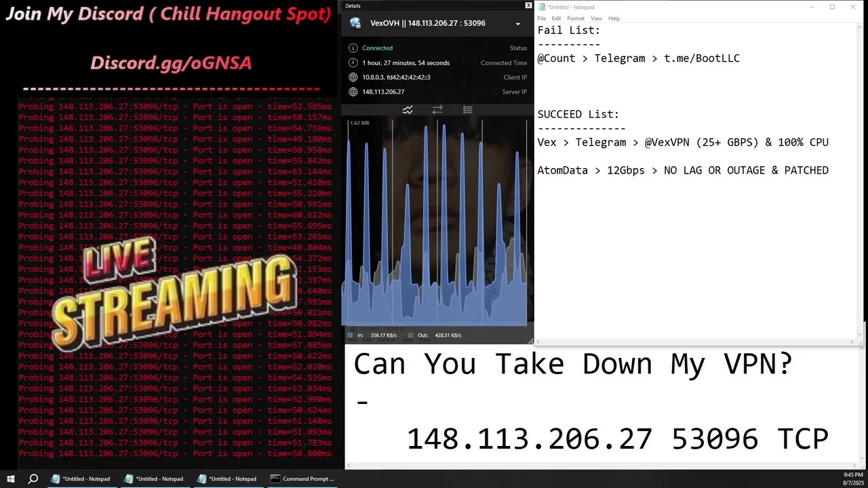Click the info icon beside Connected
This screenshot has height=488, width=868.
pos(353,48)
